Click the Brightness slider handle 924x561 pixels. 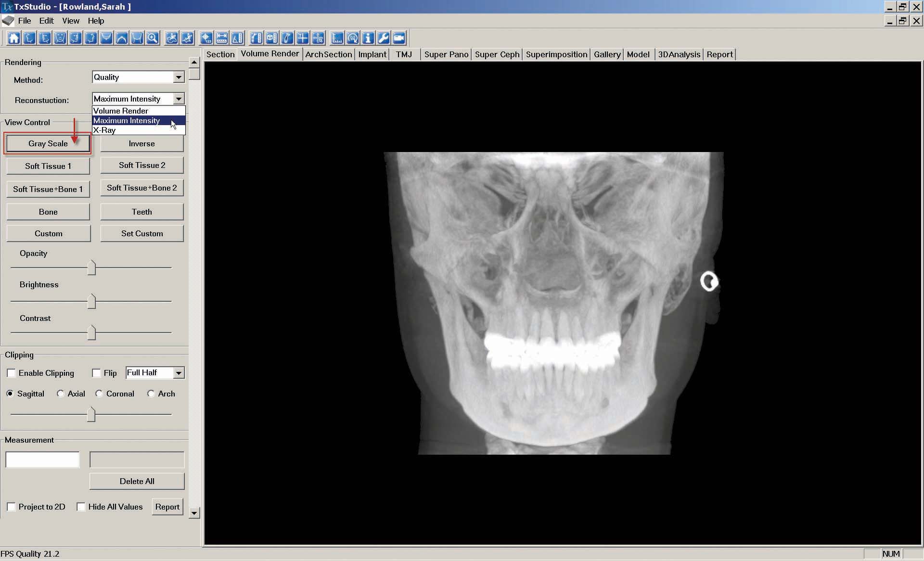[x=91, y=302]
